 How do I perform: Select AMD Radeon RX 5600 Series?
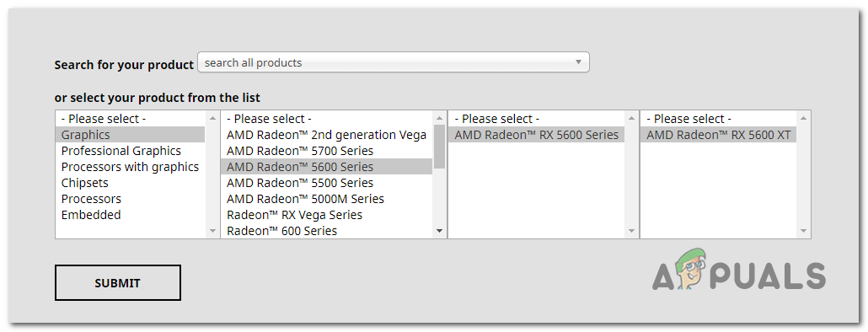pos(537,135)
